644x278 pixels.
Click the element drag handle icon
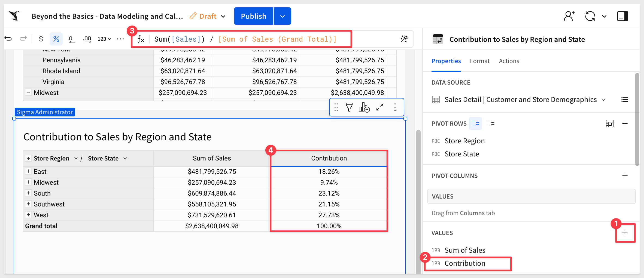[x=336, y=107]
